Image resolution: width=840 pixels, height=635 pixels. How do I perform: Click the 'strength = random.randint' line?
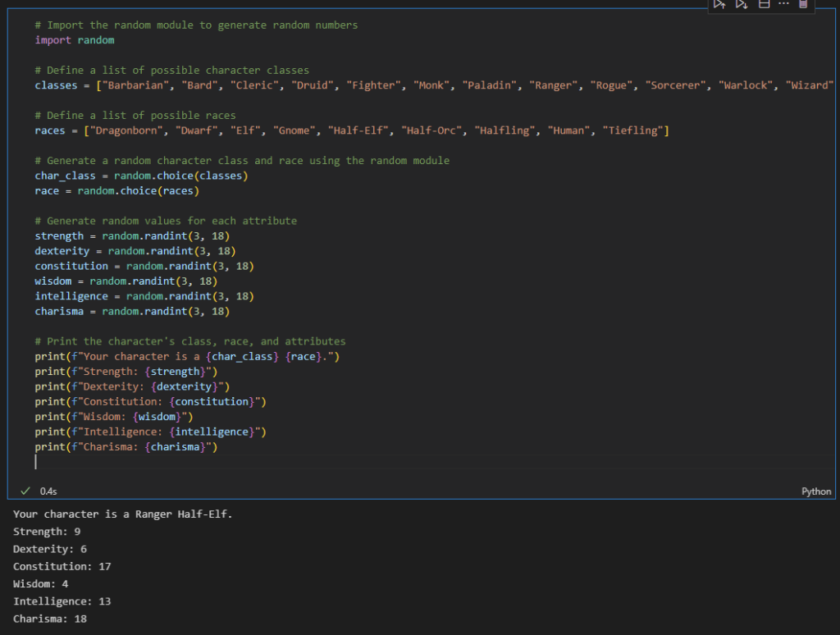point(132,236)
